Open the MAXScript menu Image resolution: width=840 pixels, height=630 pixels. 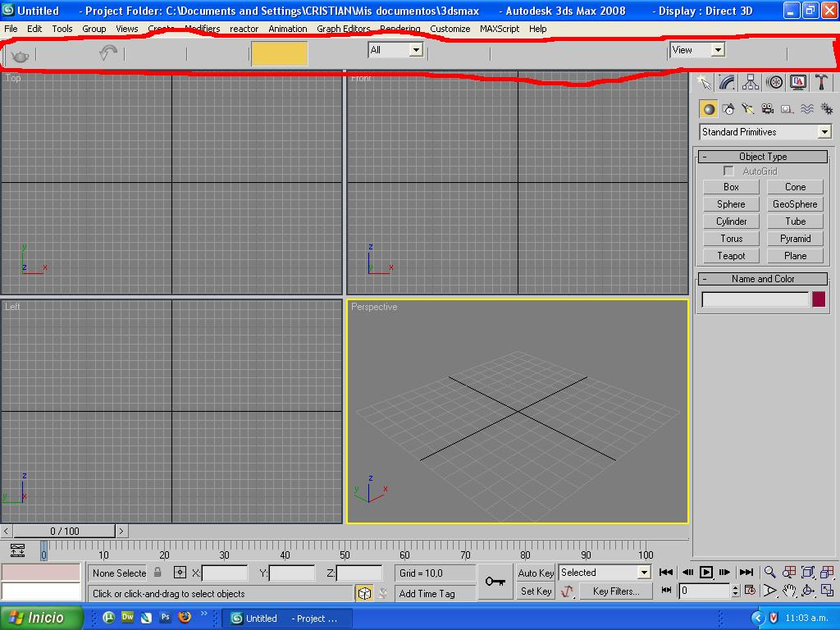500,29
